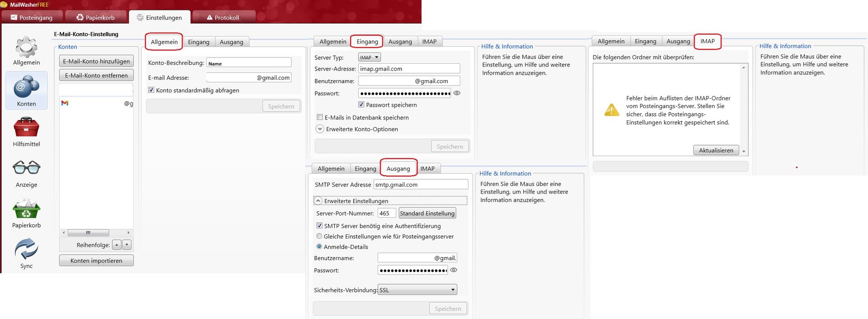Click the Server-Port-Nummer 465 field
Screen dimensions: 868x319
pyautogui.click(x=387, y=213)
